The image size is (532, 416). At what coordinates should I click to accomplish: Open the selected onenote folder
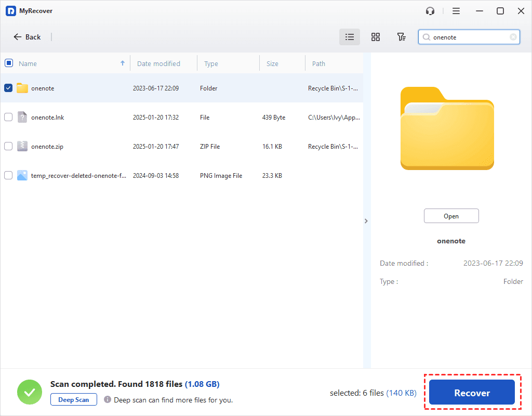[451, 215]
